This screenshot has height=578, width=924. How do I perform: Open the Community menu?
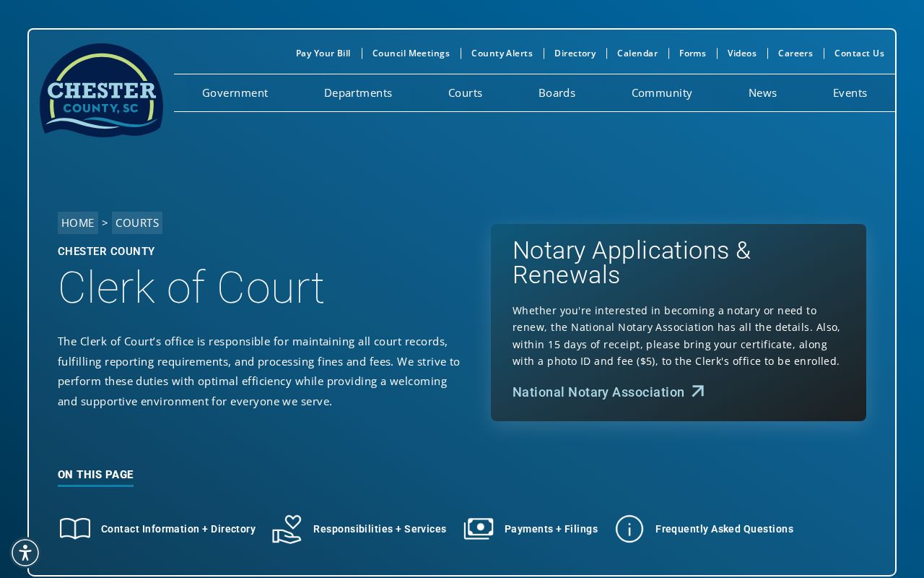pos(662,92)
